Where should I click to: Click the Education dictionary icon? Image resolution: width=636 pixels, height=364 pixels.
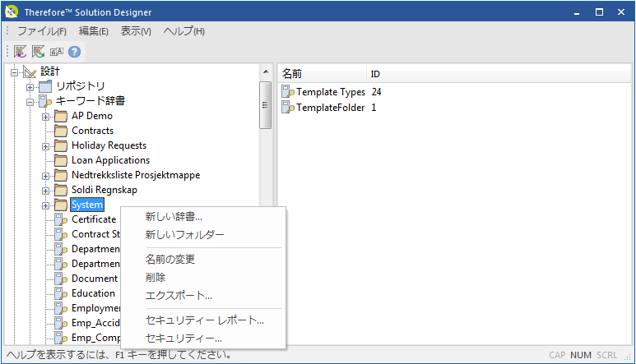pyautogui.click(x=61, y=293)
